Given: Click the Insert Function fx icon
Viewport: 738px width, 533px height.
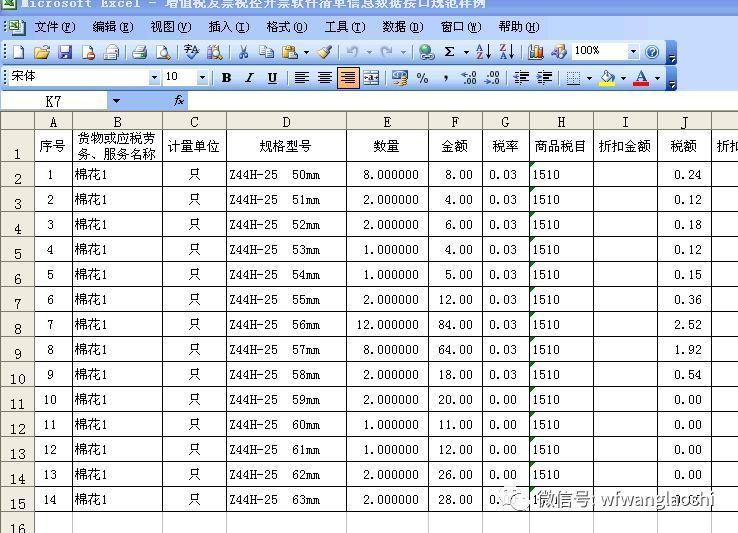Looking at the screenshot, I should click(179, 100).
